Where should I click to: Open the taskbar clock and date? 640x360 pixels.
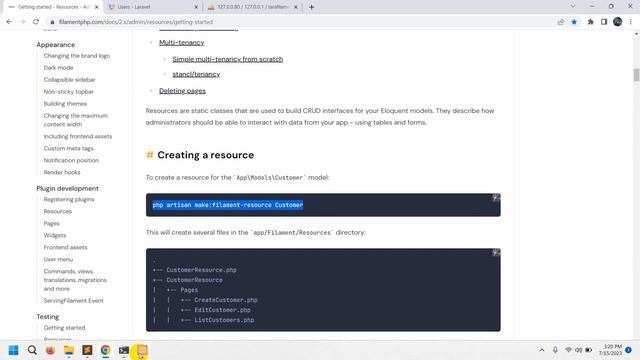tap(610, 350)
